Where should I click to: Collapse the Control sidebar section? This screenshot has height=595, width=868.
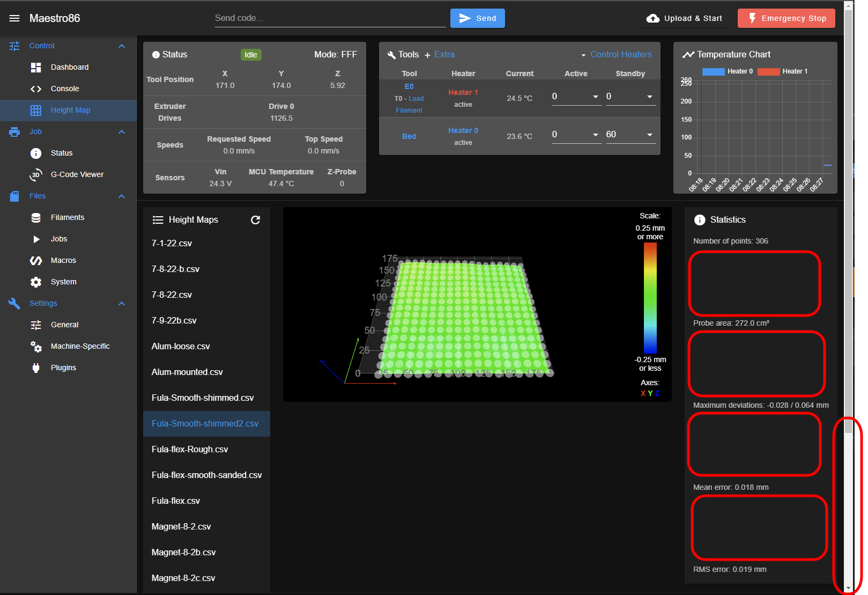[x=122, y=46]
